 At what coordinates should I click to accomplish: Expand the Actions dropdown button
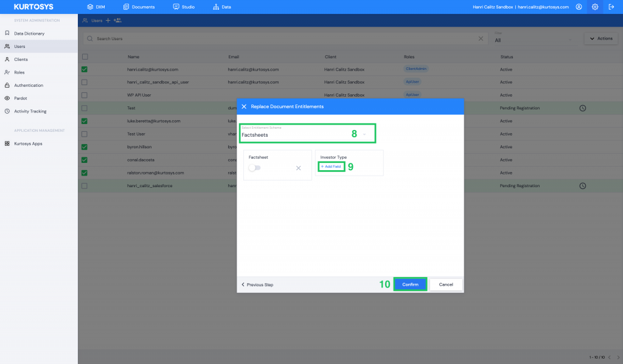tap(600, 39)
